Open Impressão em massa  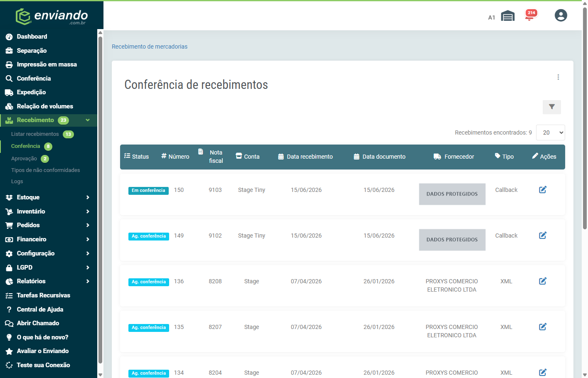pyautogui.click(x=49, y=64)
